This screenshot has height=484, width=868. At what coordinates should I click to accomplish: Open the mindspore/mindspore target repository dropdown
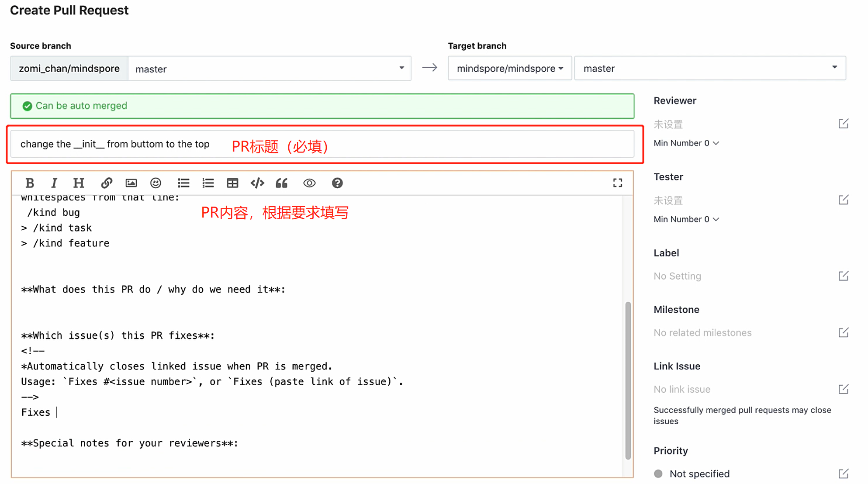pos(510,68)
